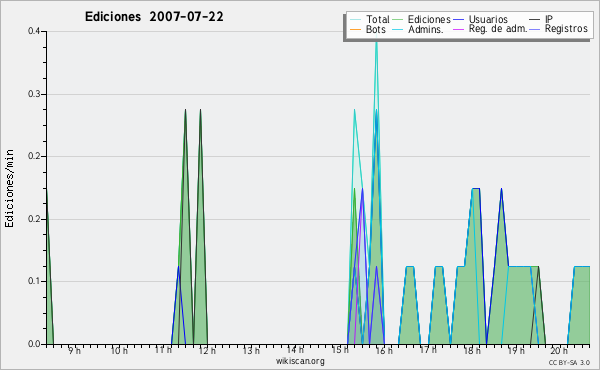Click the '12 h' x-axis tick label
The height and width of the screenshot is (370, 600).
point(207,350)
